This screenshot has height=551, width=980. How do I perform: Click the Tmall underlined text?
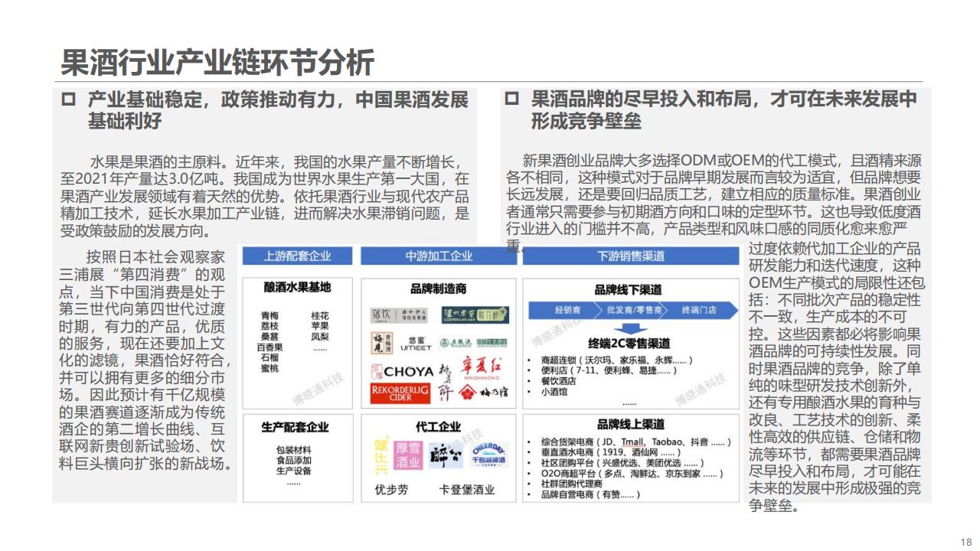coord(632,442)
